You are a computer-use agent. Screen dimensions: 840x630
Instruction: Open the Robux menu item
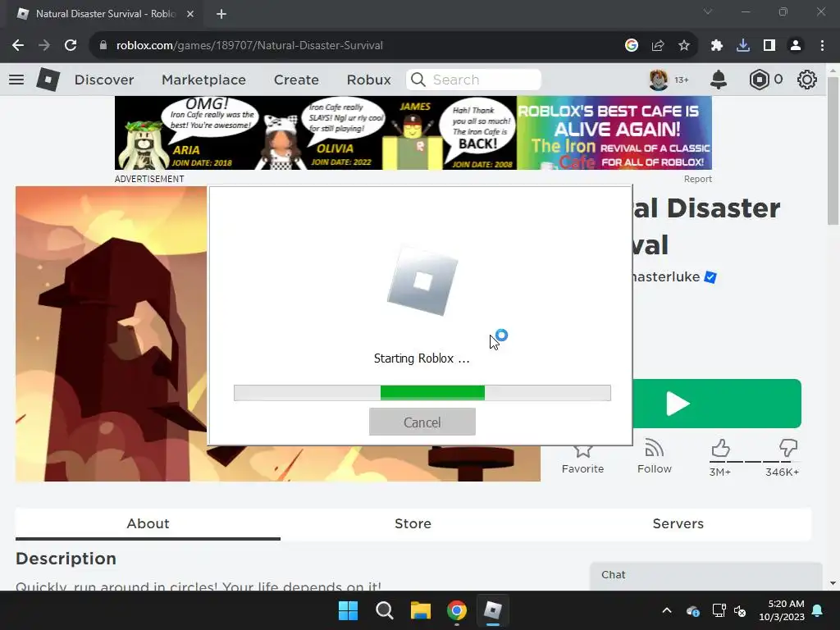368,80
